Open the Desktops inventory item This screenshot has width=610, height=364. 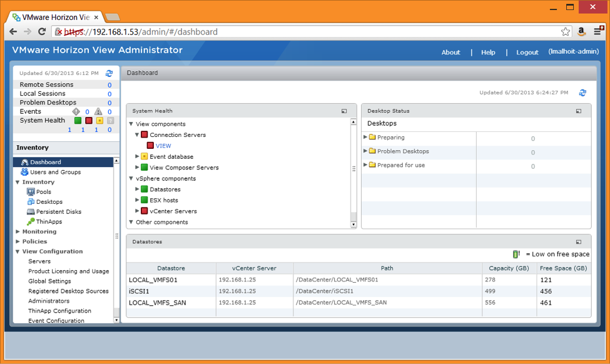(49, 202)
